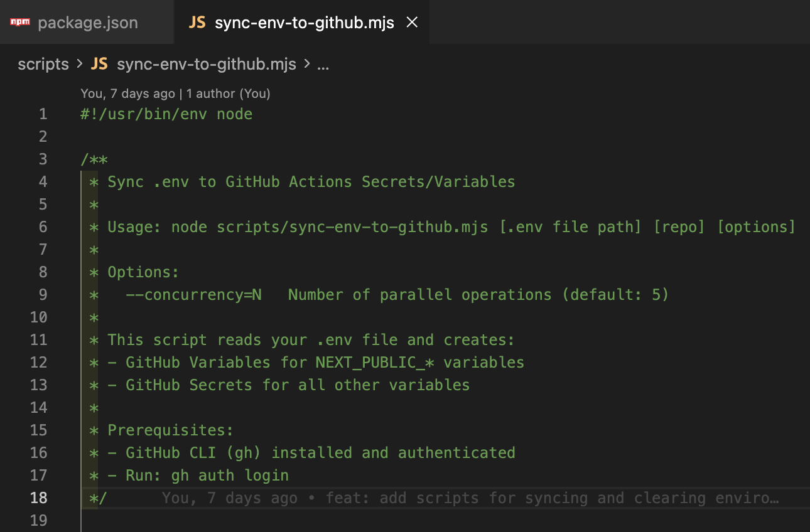Open the scripts folder breadcrumb
The height and width of the screenshot is (532, 810).
pyautogui.click(x=43, y=64)
